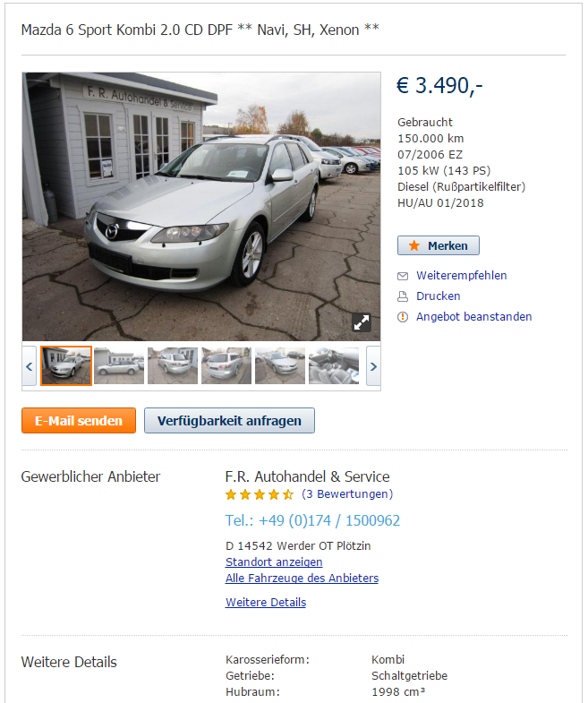Select the interior seats thumbnail
Viewport: 588px width, 703px height.
point(334,365)
